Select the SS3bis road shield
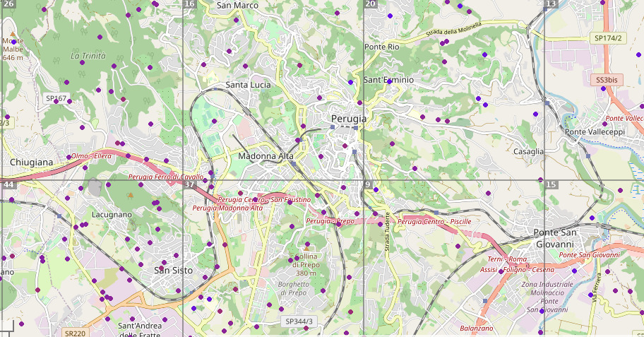 tap(606, 80)
